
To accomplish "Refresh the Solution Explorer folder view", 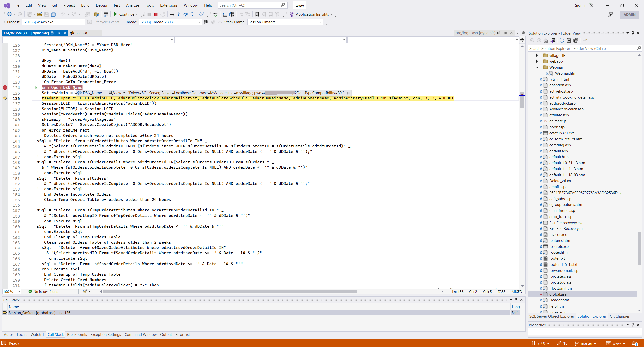I will (x=562, y=40).
